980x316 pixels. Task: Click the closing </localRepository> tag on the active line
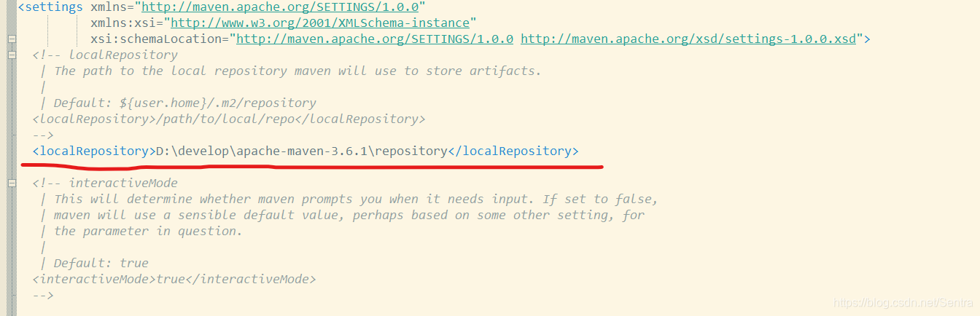(x=513, y=151)
